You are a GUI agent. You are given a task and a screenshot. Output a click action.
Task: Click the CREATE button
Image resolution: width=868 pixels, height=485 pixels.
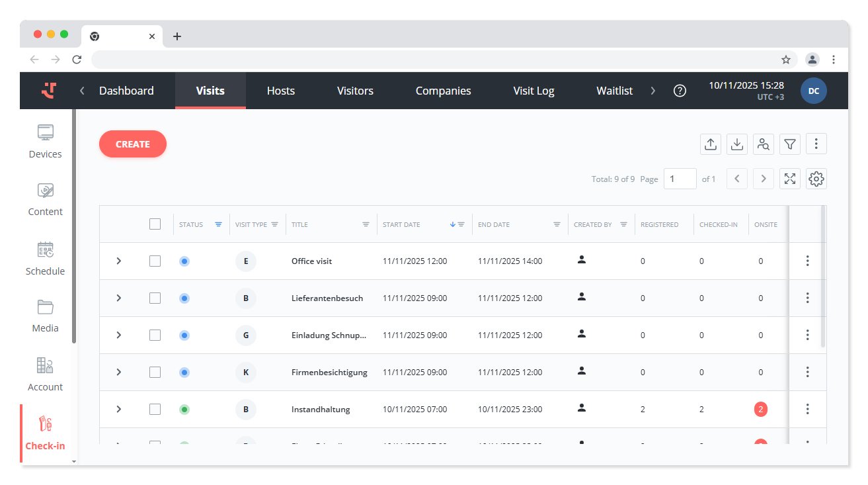pyautogui.click(x=133, y=144)
